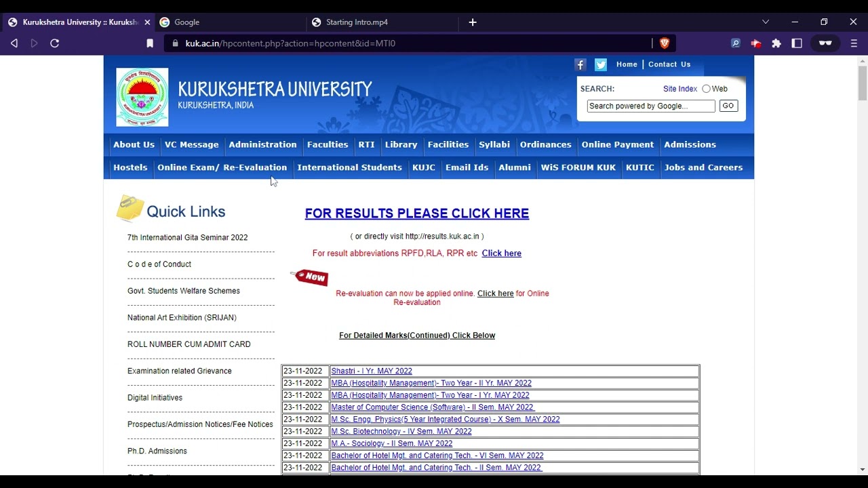Open the VC Message menu item
The image size is (868, 488).
coord(192,144)
